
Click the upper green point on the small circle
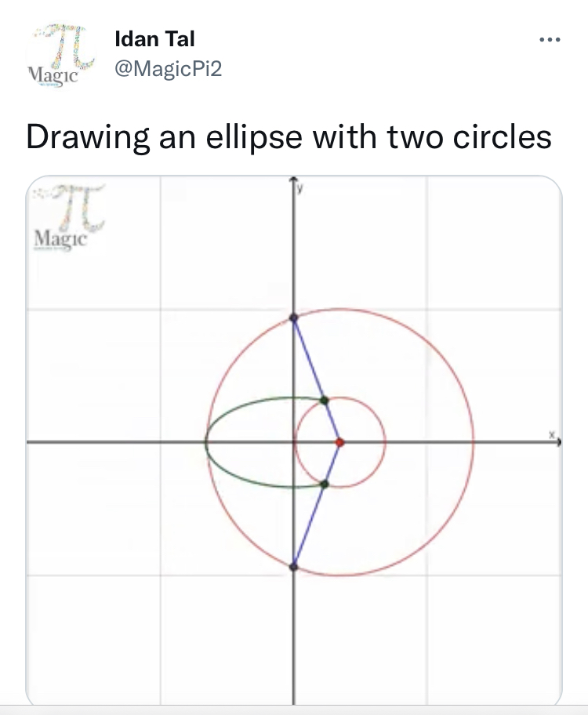coord(325,401)
